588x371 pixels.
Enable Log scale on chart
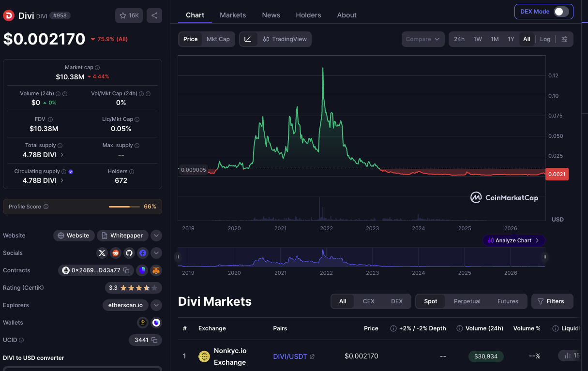point(545,39)
